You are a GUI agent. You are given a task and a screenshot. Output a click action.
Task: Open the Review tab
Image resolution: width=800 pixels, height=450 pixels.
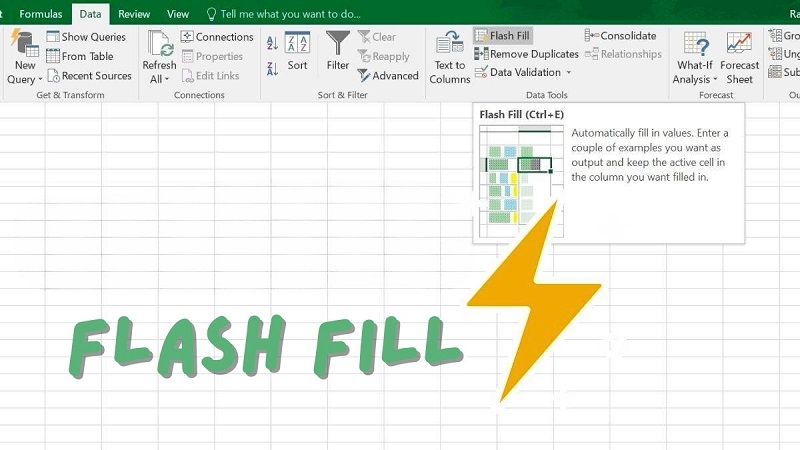click(x=134, y=14)
